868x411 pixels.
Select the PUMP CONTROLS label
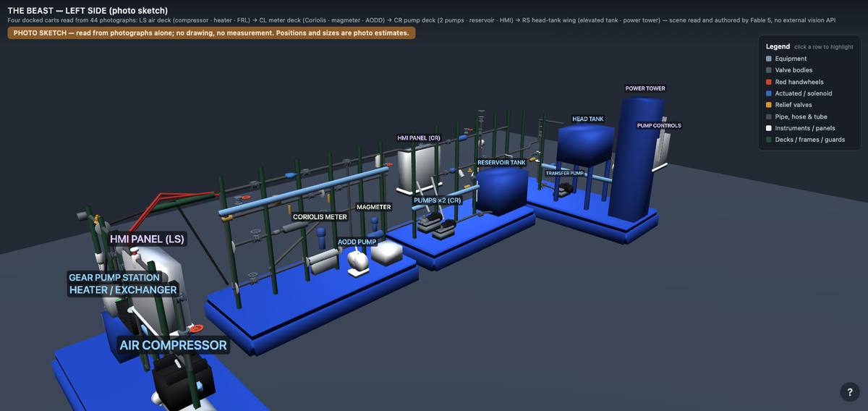click(659, 125)
